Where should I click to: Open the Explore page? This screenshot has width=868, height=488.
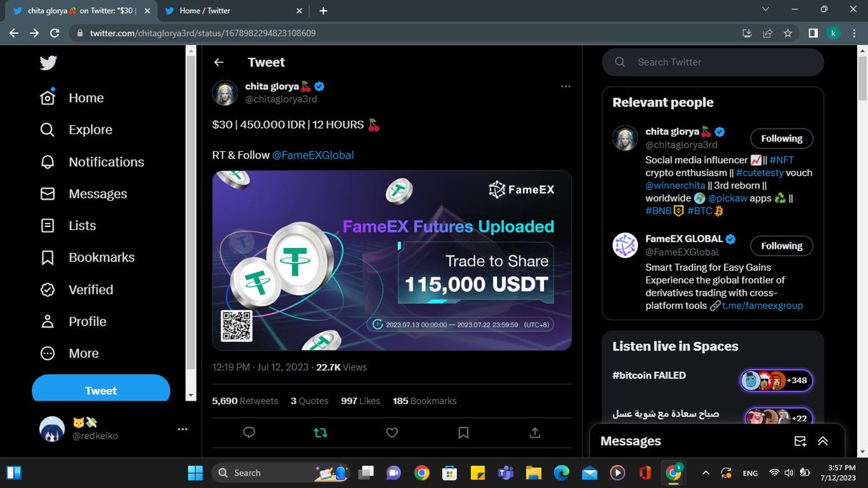tap(76, 130)
